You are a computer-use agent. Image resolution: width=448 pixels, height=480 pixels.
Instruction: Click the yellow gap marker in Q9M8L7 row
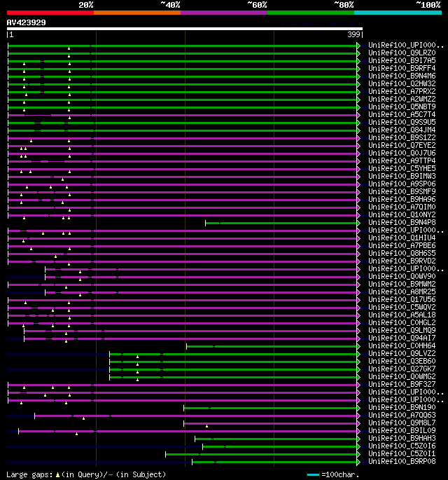pos(206,426)
